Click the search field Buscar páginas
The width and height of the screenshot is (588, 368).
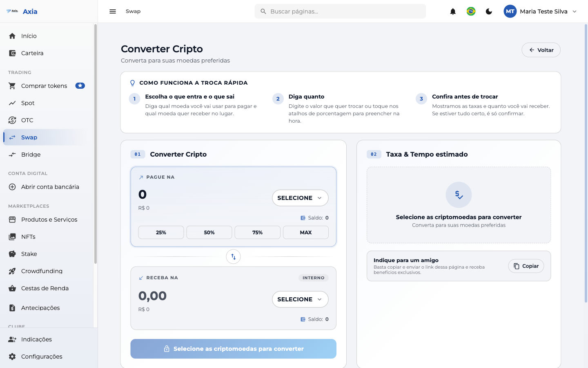coord(340,11)
